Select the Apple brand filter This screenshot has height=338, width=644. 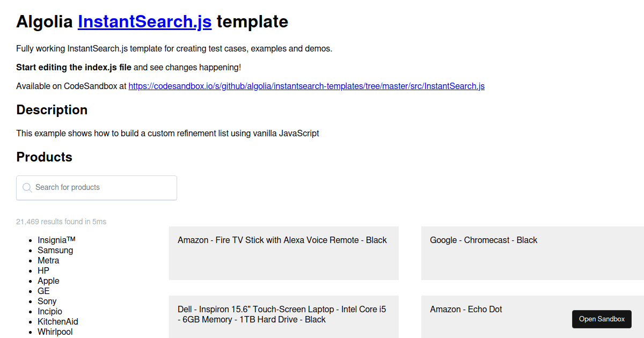pyautogui.click(x=48, y=281)
